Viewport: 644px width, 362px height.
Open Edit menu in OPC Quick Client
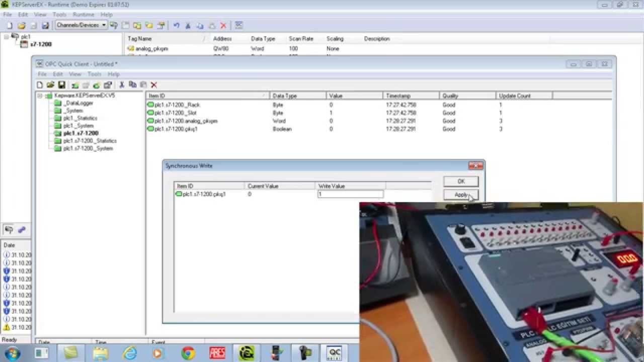[x=58, y=74]
